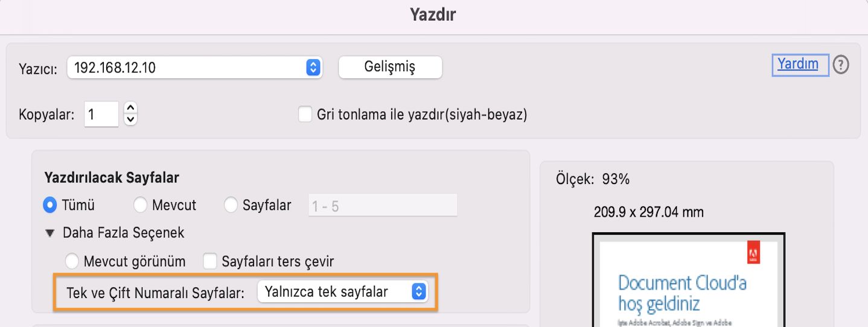The image size is (868, 327).
Task: Select the Tümü radio button
Action: coord(50,205)
